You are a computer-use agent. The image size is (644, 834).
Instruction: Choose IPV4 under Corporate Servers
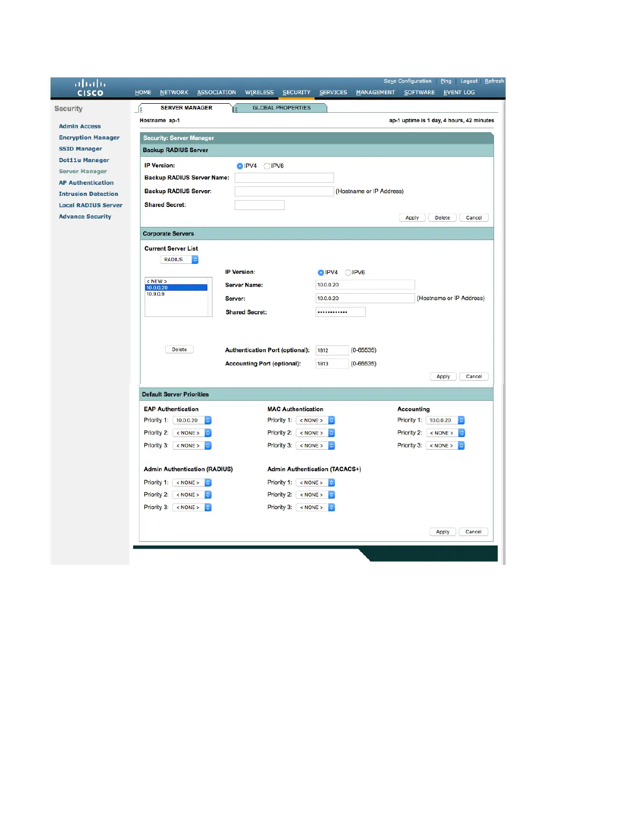321,273
